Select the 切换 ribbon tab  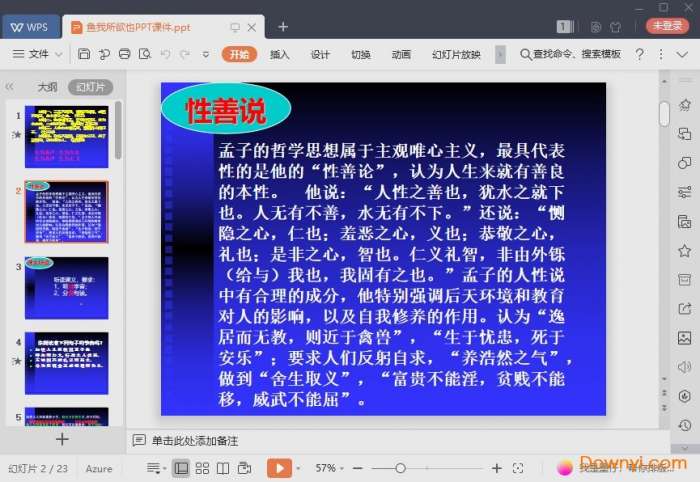[360, 54]
